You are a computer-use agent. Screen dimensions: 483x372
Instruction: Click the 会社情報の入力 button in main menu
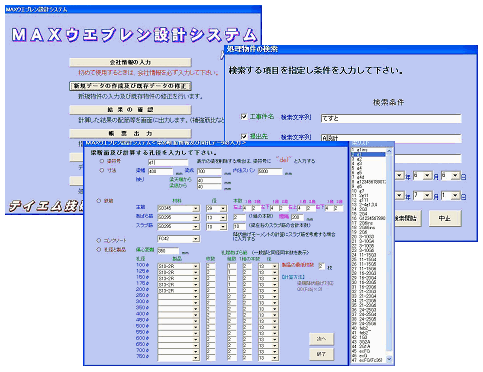(x=130, y=62)
